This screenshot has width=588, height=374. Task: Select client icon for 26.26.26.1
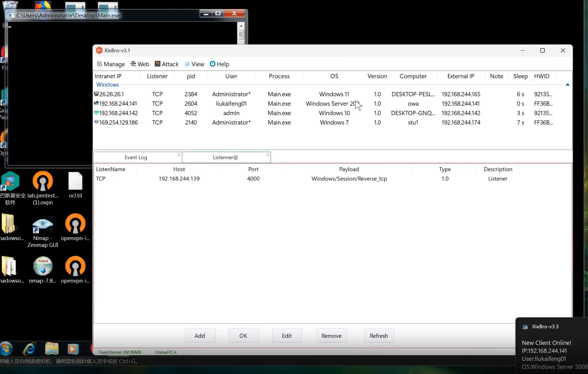point(96,94)
